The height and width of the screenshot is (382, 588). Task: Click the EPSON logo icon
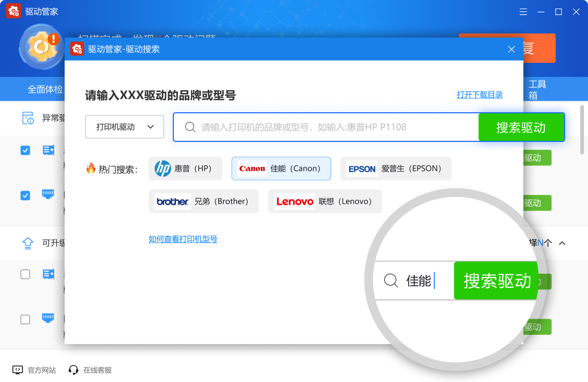[x=362, y=169]
